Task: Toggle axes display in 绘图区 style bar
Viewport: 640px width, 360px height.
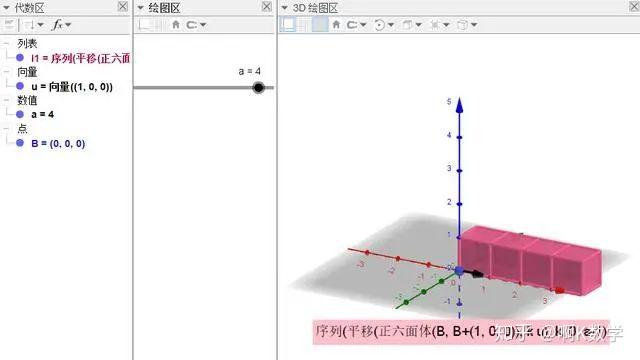Action: 144,25
